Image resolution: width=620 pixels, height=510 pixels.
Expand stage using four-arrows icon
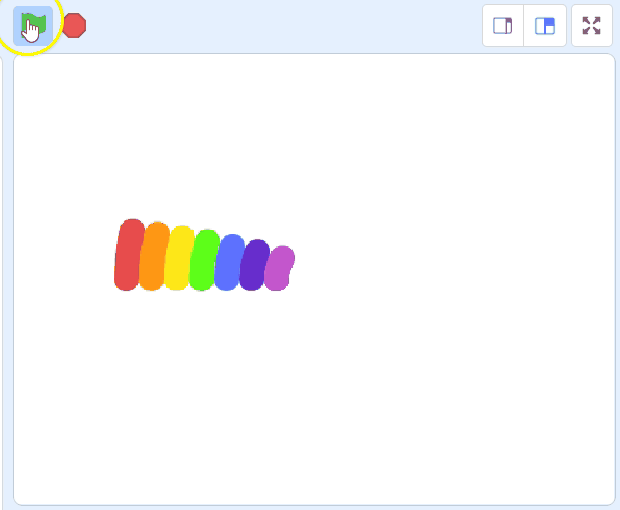(592, 26)
